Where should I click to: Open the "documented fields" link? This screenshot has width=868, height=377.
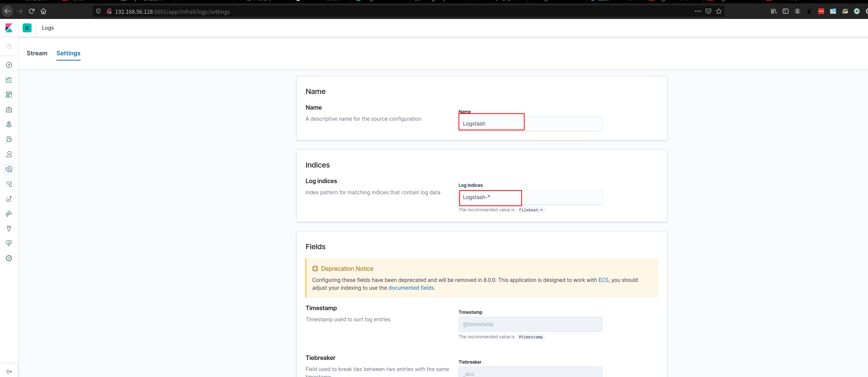pos(411,288)
